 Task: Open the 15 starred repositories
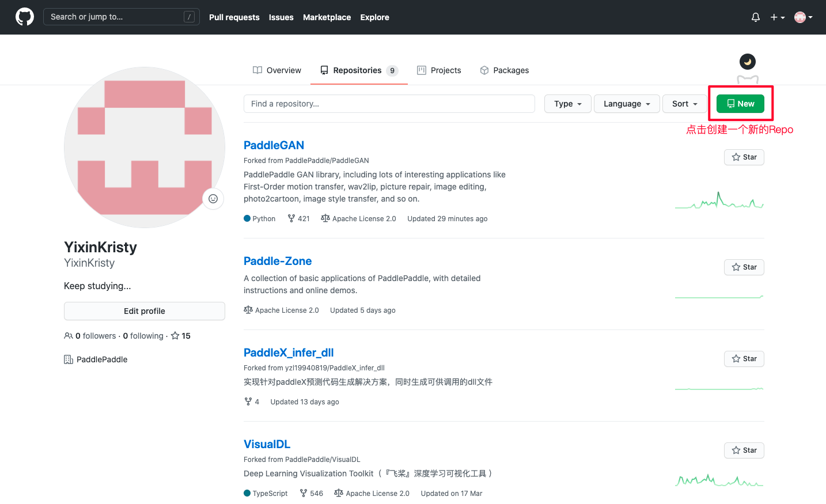point(180,336)
